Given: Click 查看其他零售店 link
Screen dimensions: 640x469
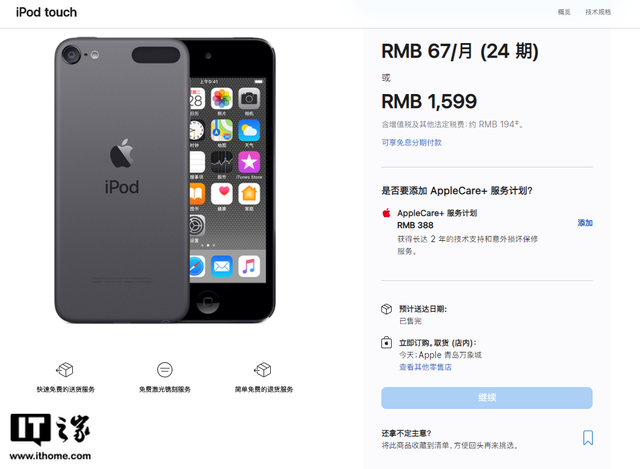Looking at the screenshot, I should click(x=425, y=367).
